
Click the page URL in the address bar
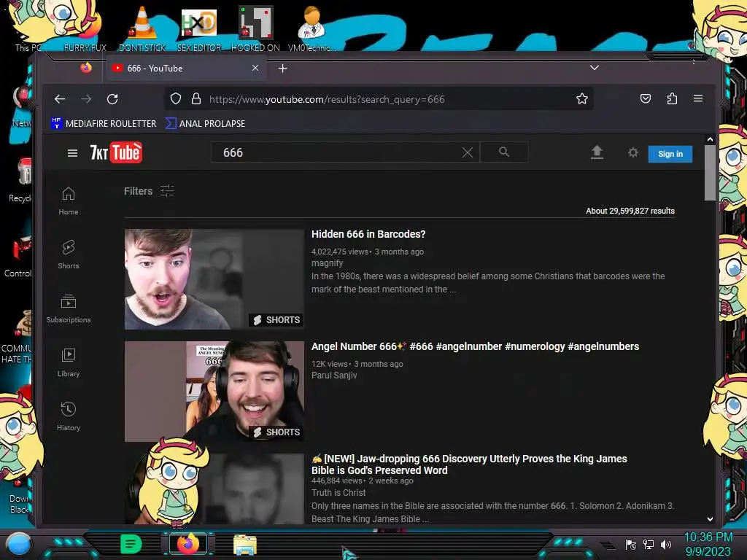(x=327, y=99)
